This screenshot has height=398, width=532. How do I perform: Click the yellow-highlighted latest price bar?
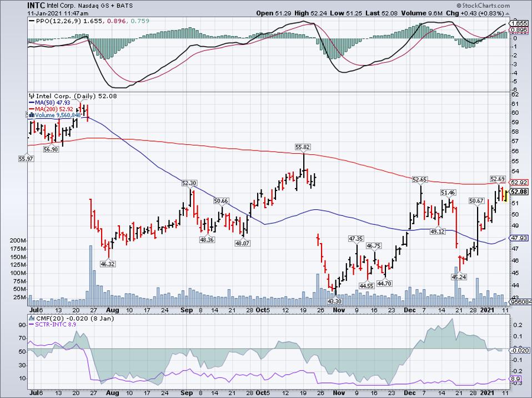(x=505, y=196)
